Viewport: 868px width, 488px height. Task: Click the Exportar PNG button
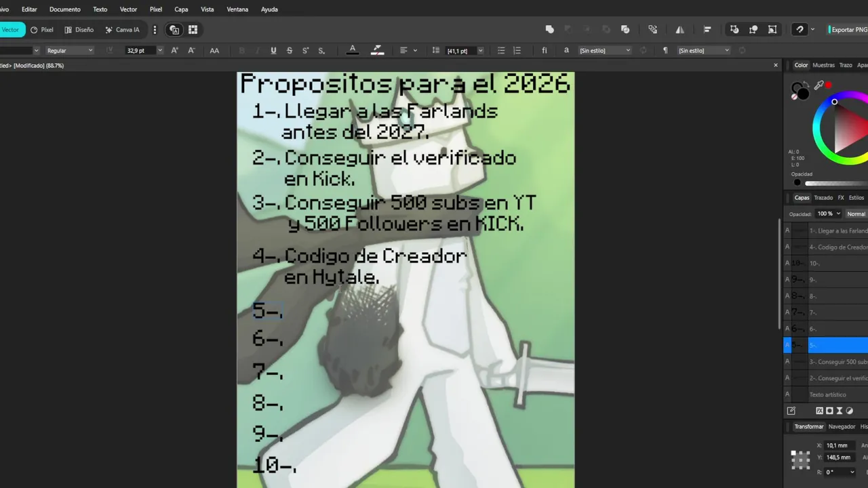coord(848,30)
